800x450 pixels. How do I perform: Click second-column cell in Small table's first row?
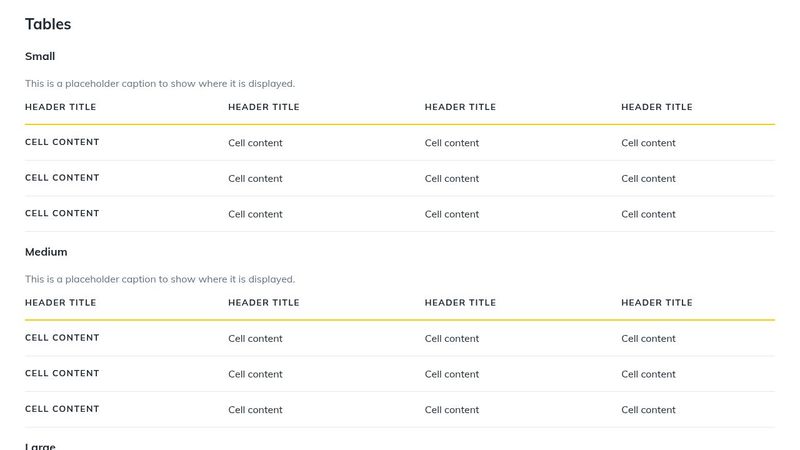click(x=255, y=143)
